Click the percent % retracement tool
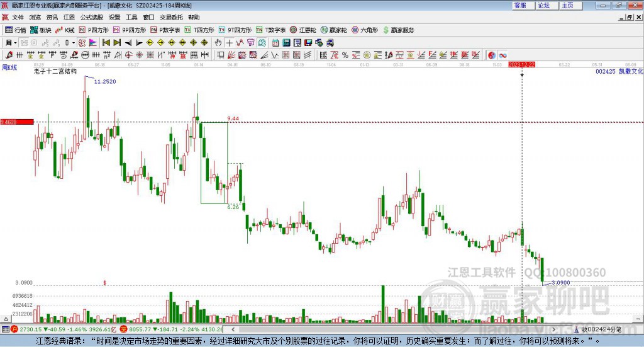Screen dimensions: 644x347 click(345, 55)
